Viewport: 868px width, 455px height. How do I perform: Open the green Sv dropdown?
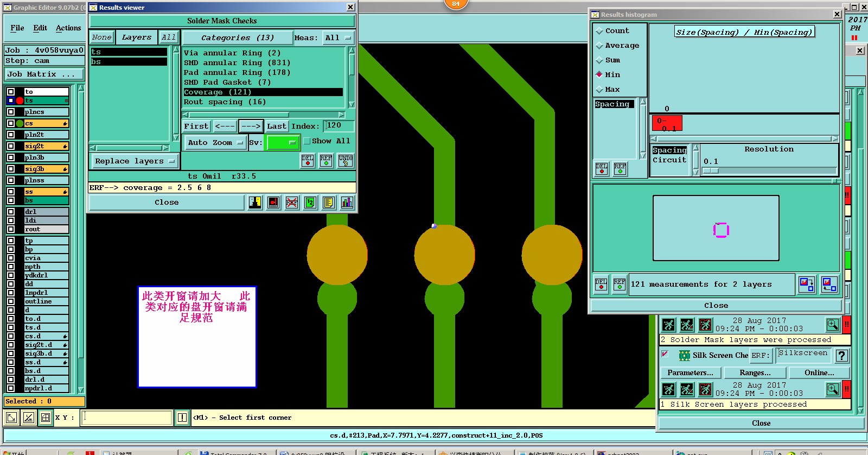(283, 143)
